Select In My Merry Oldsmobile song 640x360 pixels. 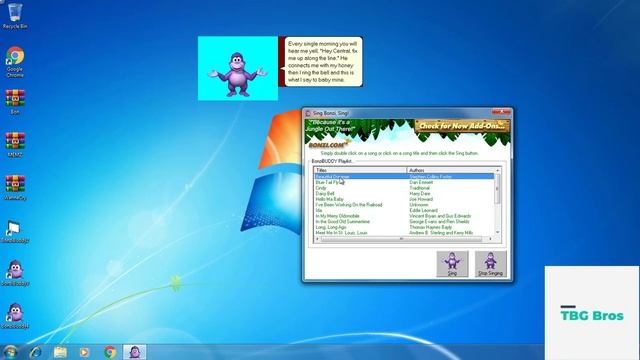(x=337, y=216)
